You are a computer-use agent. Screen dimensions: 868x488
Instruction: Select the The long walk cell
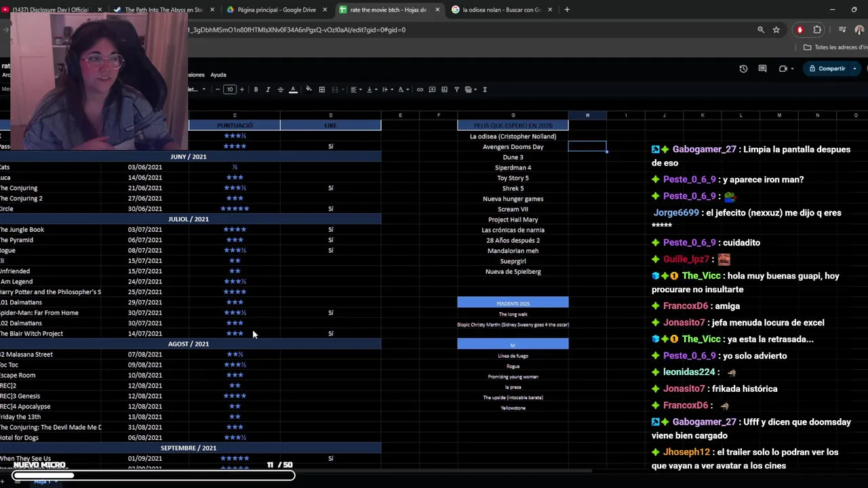pos(513,314)
